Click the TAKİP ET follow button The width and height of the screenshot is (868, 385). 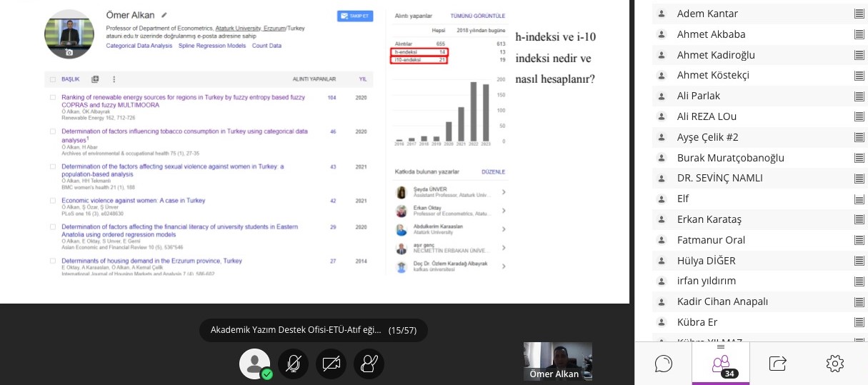[x=355, y=16]
